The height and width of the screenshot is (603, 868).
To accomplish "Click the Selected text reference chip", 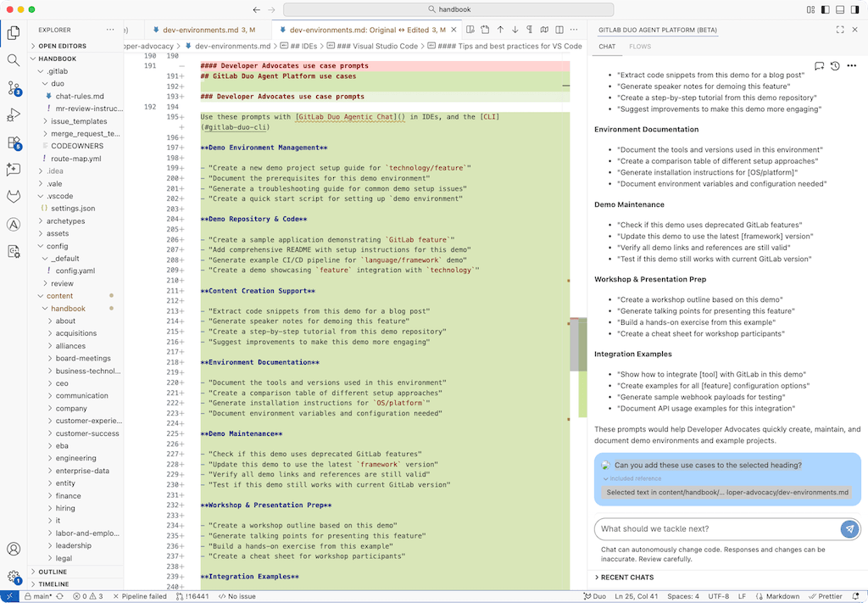I will pyautogui.click(x=726, y=492).
